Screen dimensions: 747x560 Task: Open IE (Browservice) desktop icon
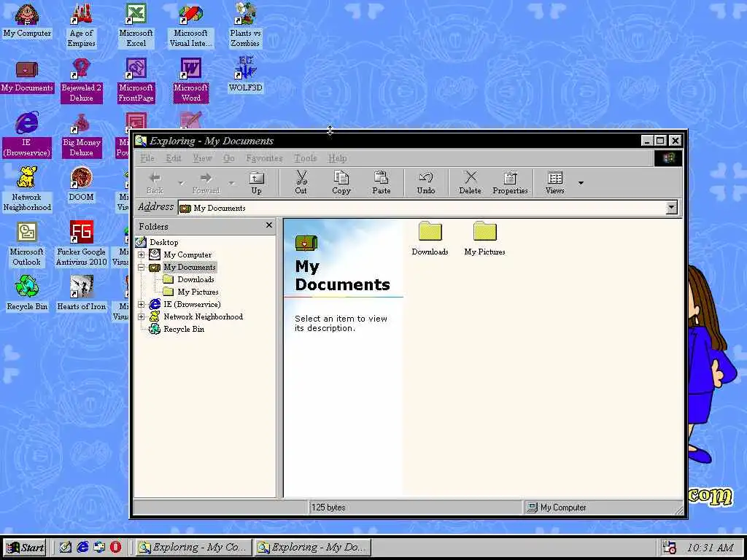click(27, 135)
